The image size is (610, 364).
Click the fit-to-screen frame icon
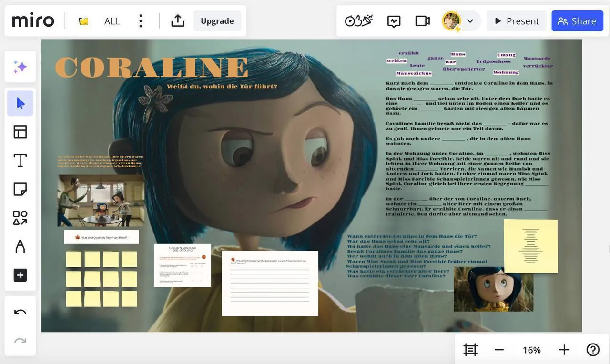[x=470, y=350]
